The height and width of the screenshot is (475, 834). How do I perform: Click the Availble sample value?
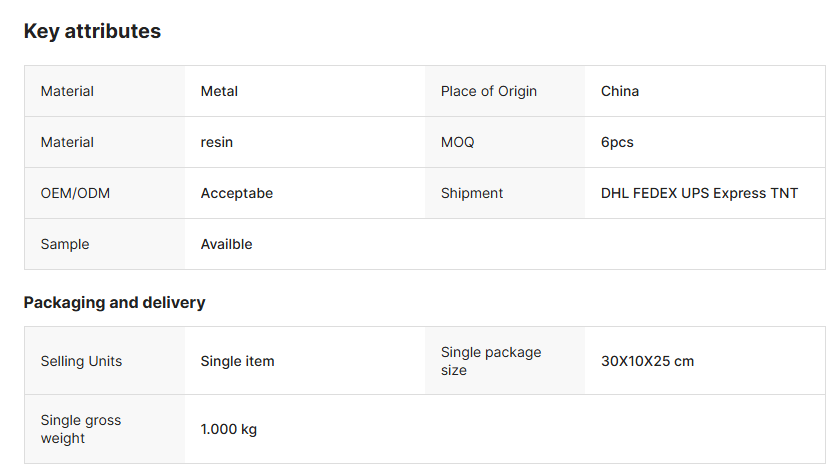point(226,244)
